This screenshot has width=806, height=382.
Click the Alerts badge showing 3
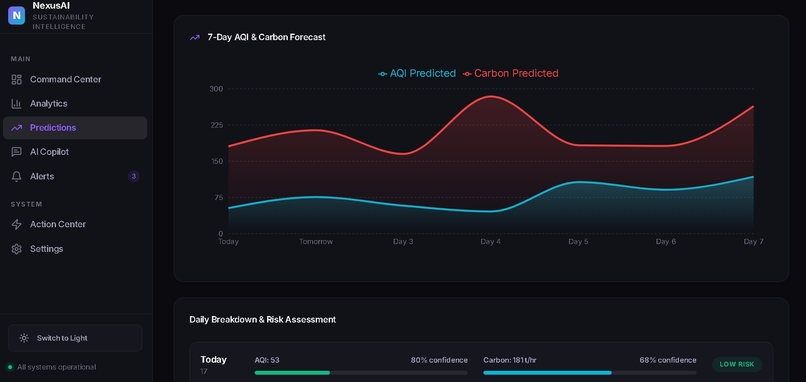click(134, 176)
